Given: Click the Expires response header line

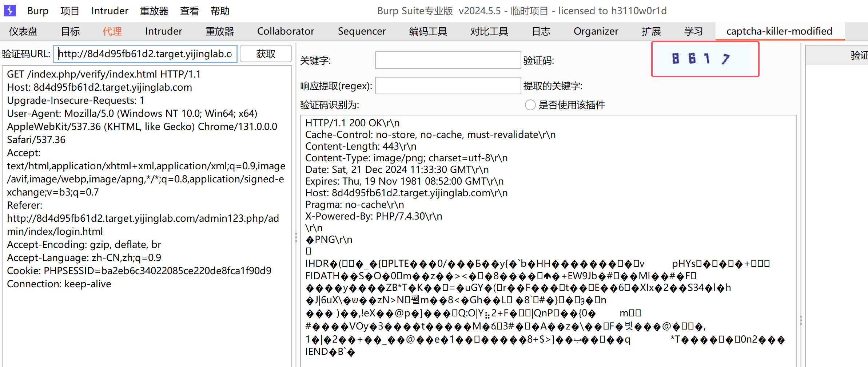Looking at the screenshot, I should click(x=405, y=181).
